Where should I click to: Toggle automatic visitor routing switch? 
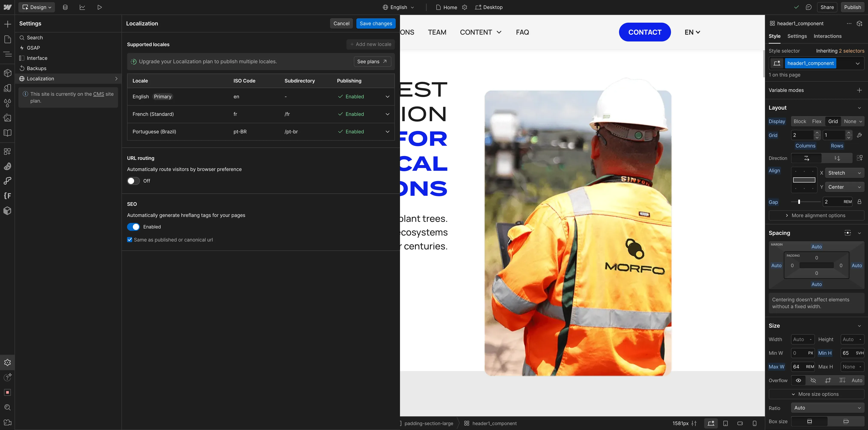pos(133,181)
